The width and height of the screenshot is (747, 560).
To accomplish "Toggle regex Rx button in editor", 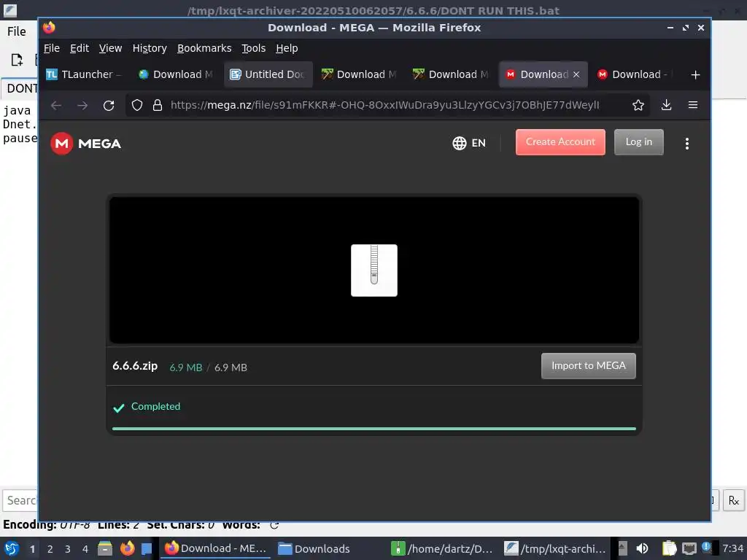I will 733,500.
